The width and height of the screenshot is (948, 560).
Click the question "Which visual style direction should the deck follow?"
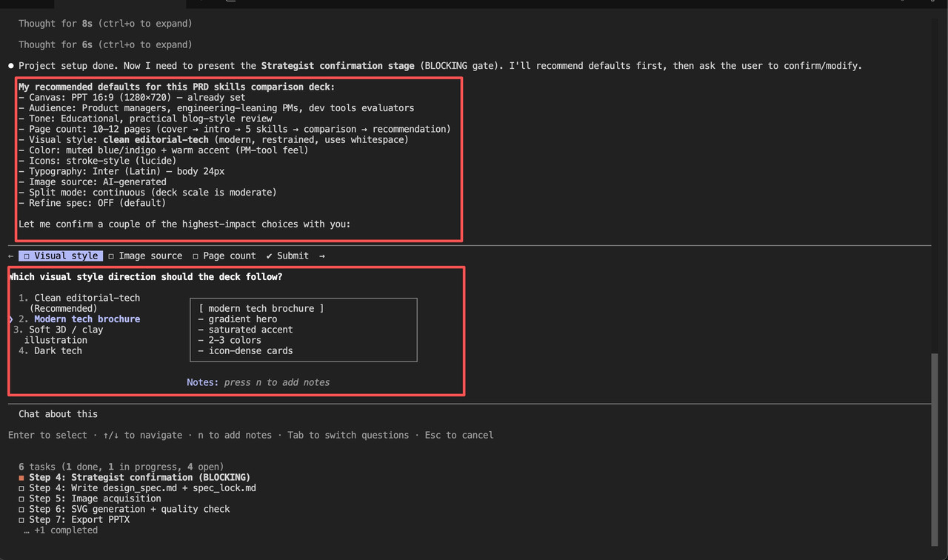(x=145, y=277)
